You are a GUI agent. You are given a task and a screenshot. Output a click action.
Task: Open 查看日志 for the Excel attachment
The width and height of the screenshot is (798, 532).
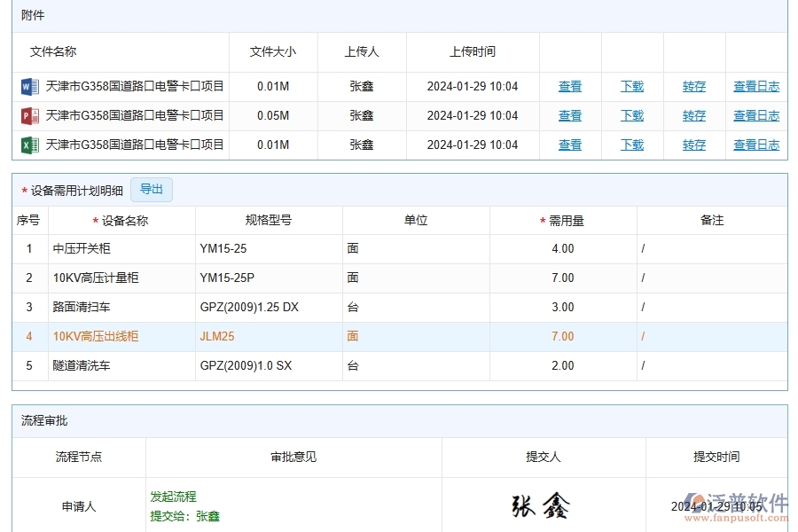[756, 145]
